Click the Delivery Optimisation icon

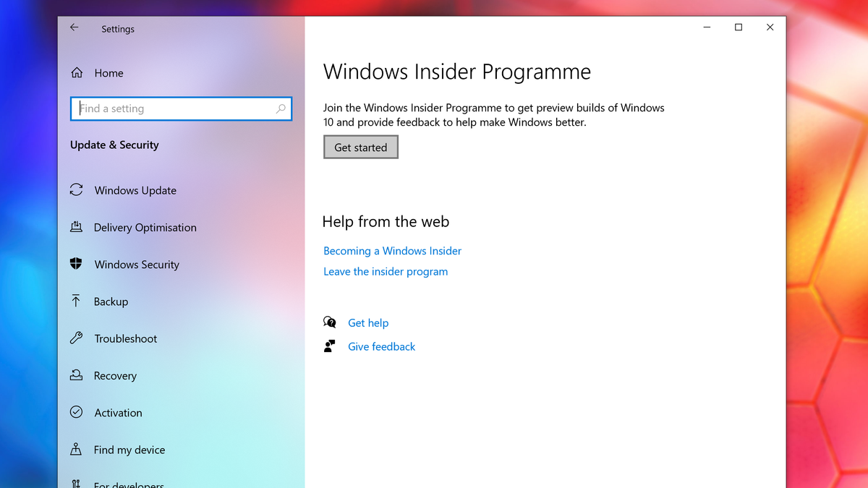[76, 227]
